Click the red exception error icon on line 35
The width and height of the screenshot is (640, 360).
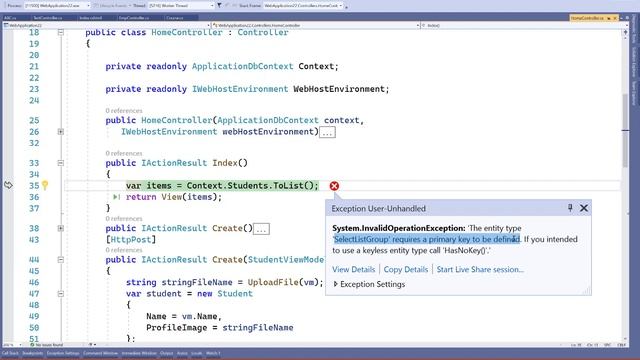pos(334,186)
